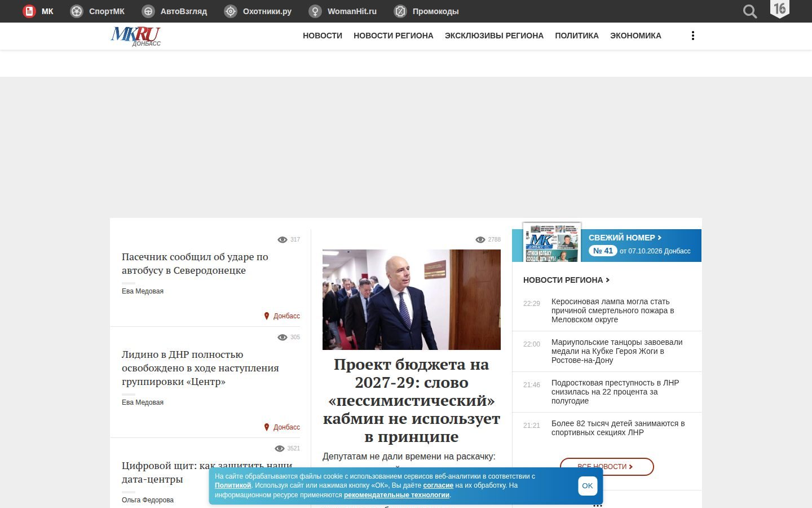Click the Охотники.ру target icon
Image resolution: width=812 pixels, height=508 pixels.
tap(231, 11)
